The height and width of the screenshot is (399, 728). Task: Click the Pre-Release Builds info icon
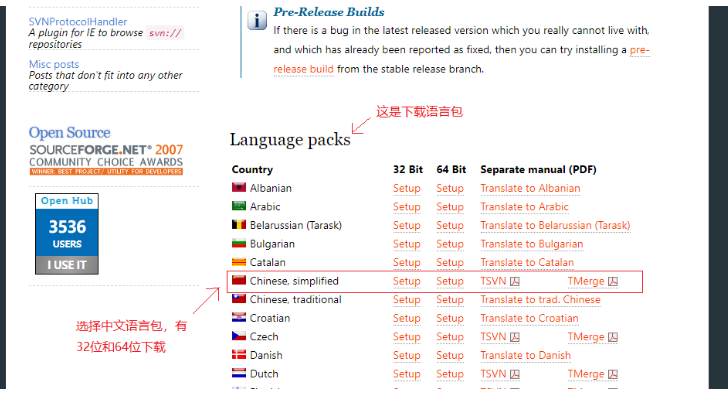pyautogui.click(x=257, y=20)
